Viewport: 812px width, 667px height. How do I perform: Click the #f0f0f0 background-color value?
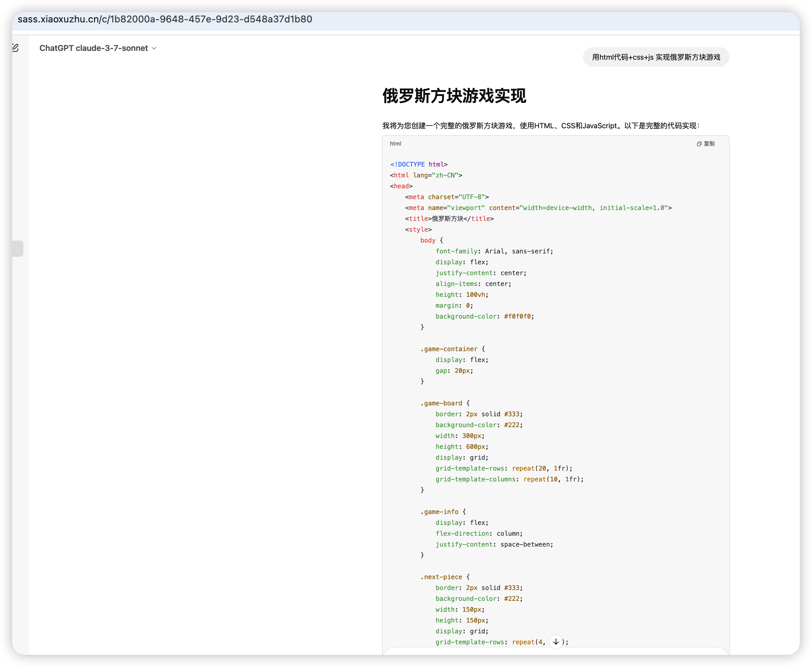518,316
